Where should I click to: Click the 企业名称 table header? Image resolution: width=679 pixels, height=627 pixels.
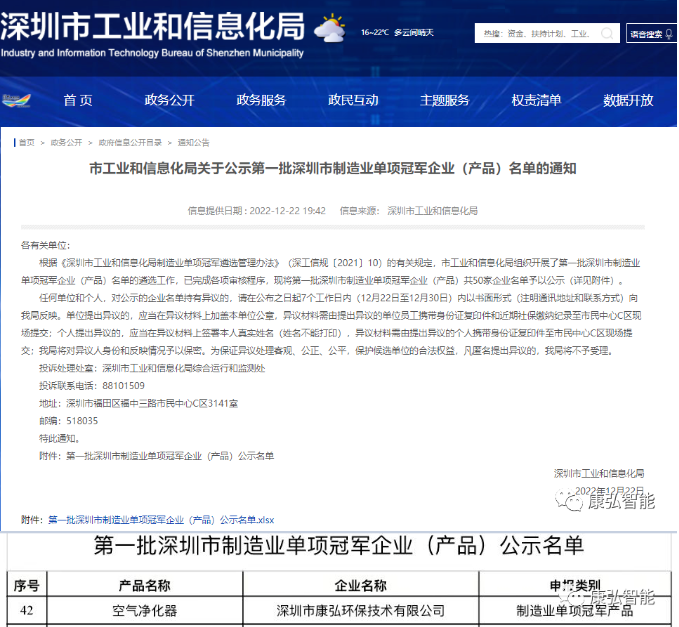pyautogui.click(x=360, y=586)
